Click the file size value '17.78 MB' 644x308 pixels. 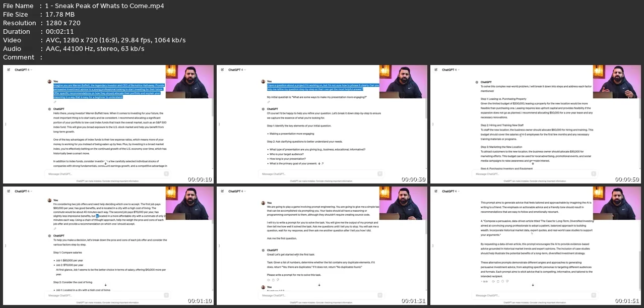pos(60,15)
